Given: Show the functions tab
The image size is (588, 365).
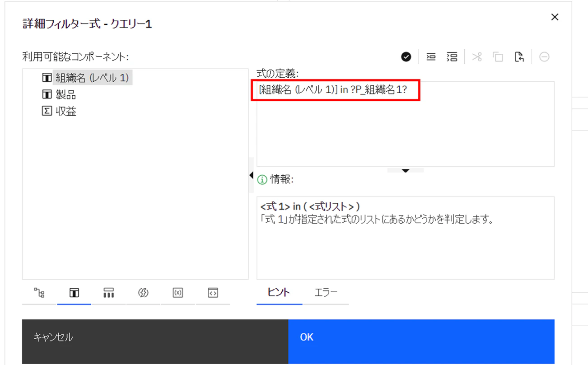Looking at the screenshot, I should tap(143, 293).
